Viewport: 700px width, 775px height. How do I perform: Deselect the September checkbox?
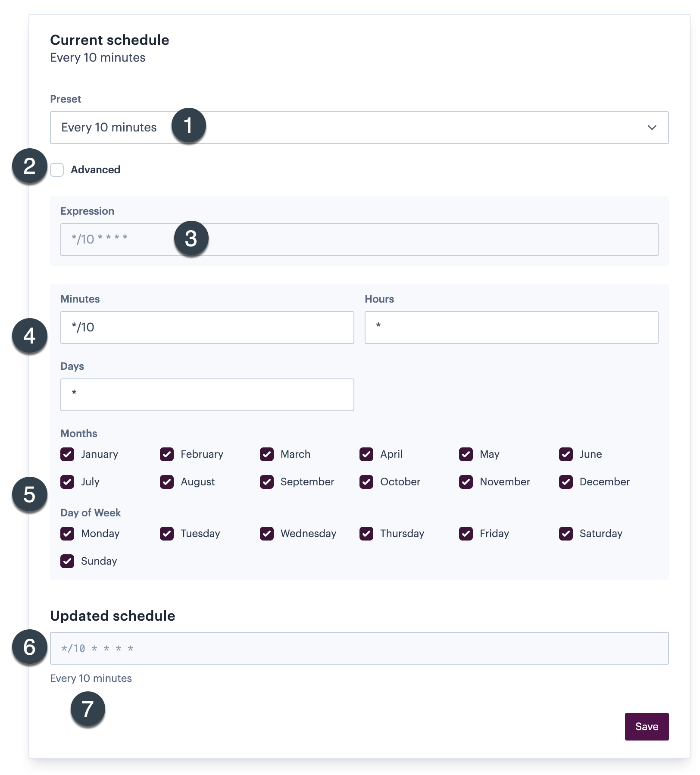pos(267,482)
